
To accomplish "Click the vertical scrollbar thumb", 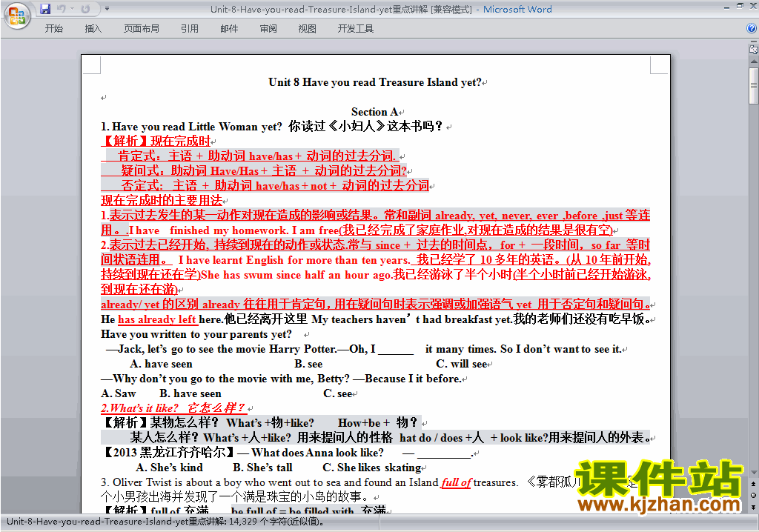I will click(x=753, y=86).
